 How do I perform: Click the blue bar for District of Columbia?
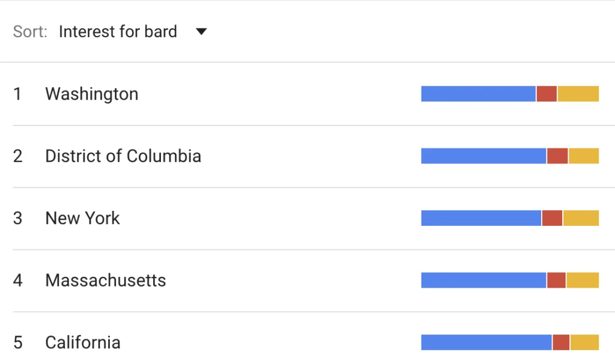[483, 156]
